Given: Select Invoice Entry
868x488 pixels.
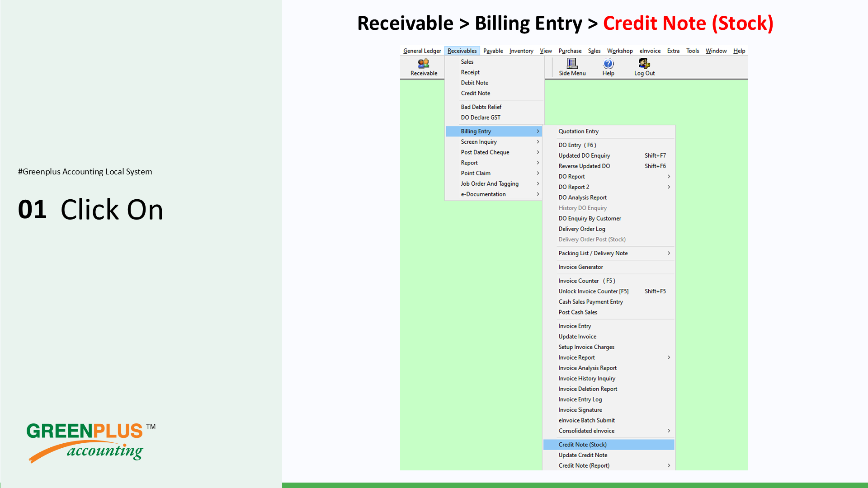Looking at the screenshot, I should pos(609,326).
